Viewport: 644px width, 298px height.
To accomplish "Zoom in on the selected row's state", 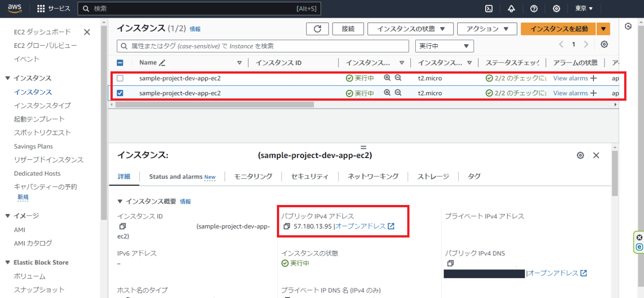I will point(387,93).
